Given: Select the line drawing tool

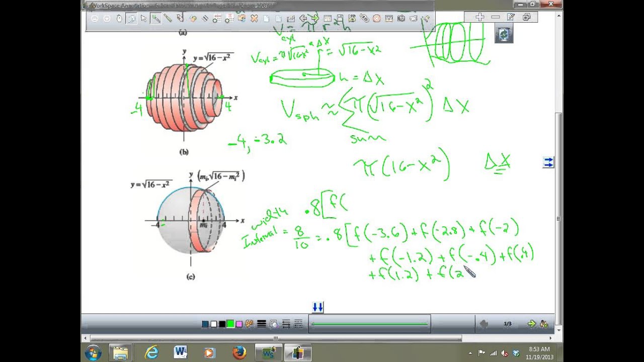Looking at the screenshot, I should pyautogui.click(x=204, y=19).
